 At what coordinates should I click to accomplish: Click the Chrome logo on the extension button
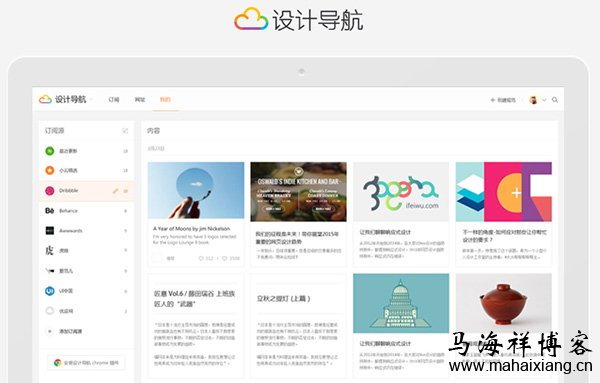[57, 362]
